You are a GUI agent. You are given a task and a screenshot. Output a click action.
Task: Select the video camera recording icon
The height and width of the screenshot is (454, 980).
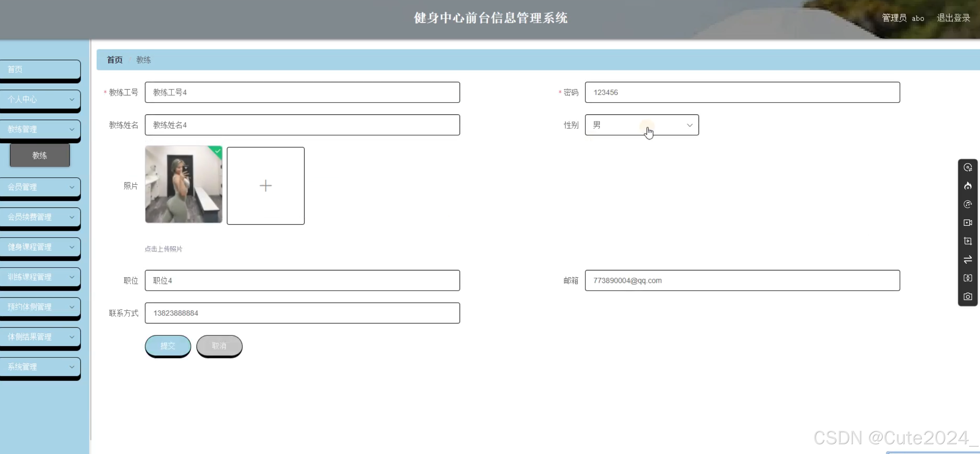click(968, 223)
